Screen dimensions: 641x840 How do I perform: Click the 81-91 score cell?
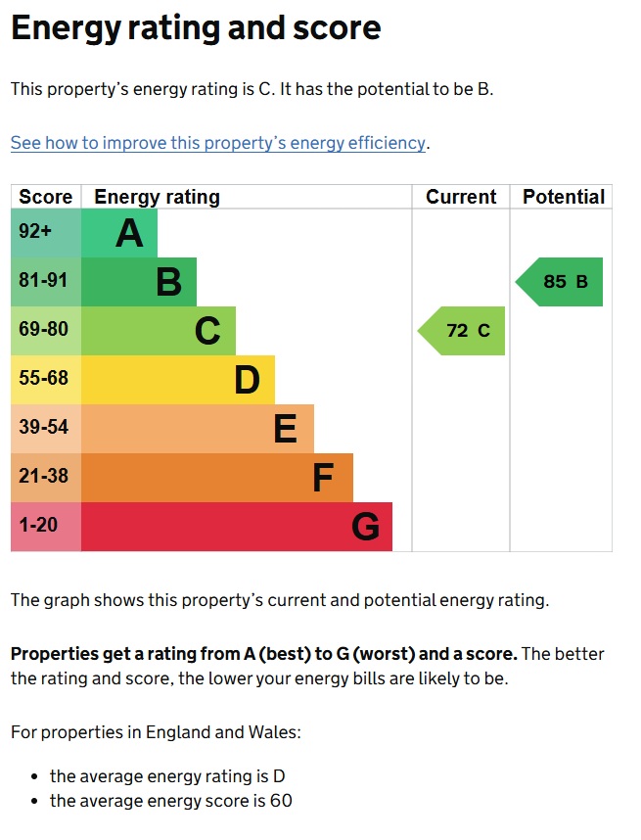[46, 282]
